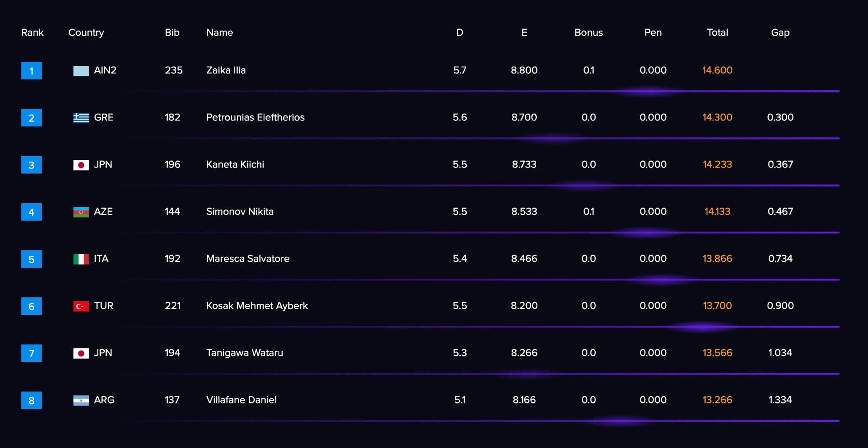
Task: Click the rank 1 blue badge
Action: click(x=31, y=71)
